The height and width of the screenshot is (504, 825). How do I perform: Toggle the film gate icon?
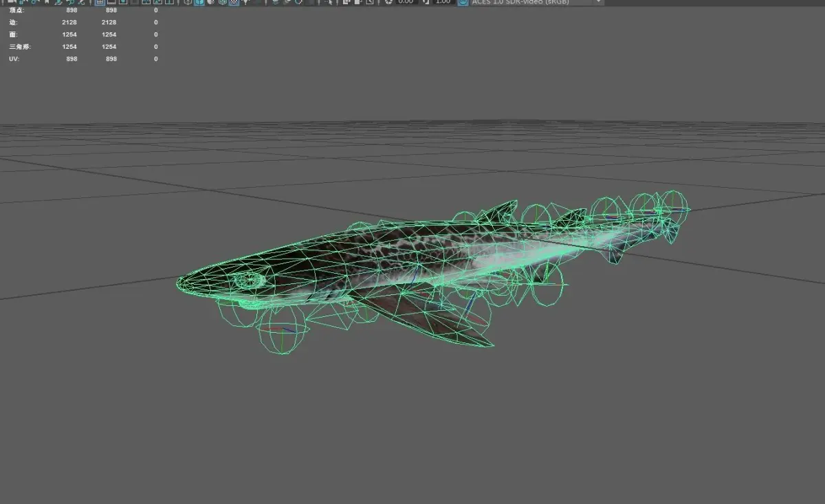click(111, 3)
